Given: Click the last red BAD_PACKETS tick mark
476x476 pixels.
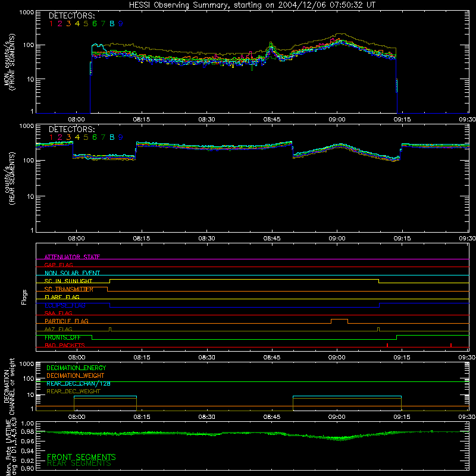Looking at the screenshot, I should coord(451,345).
